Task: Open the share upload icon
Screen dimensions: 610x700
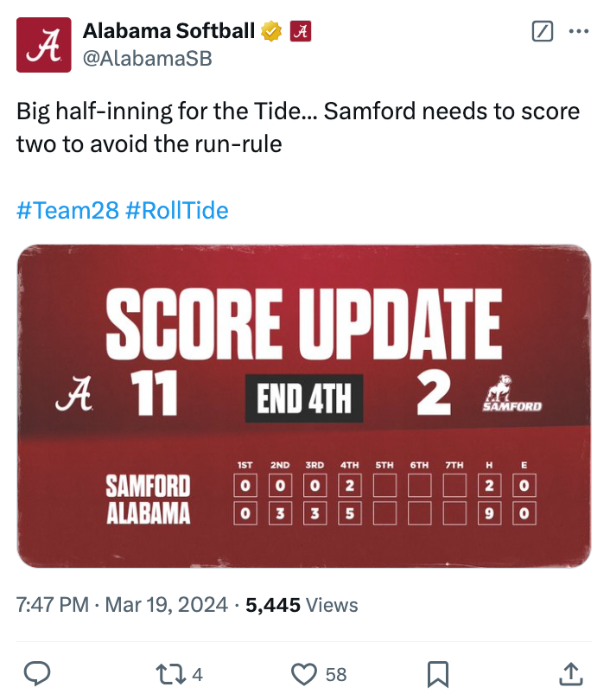Action: click(571, 674)
